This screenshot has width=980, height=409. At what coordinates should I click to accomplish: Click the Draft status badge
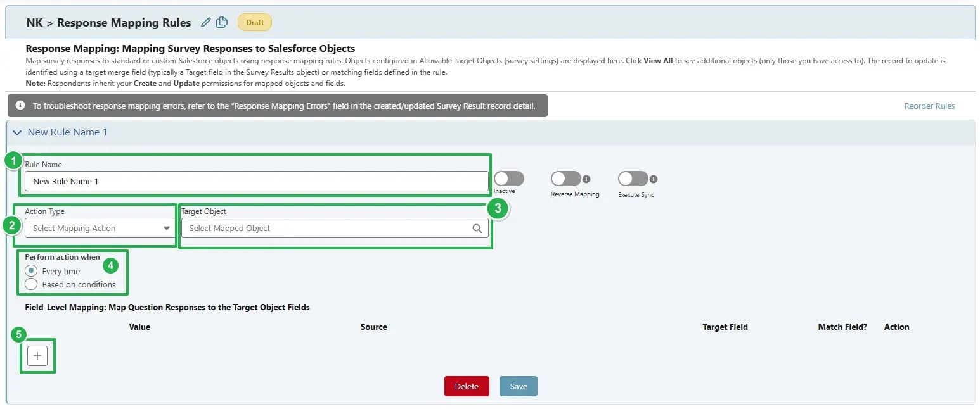point(255,23)
